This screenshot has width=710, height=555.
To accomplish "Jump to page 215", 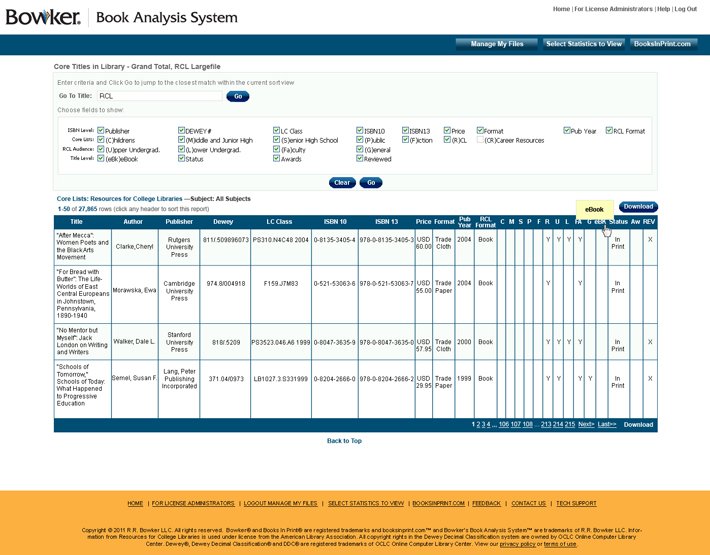I will [570, 425].
